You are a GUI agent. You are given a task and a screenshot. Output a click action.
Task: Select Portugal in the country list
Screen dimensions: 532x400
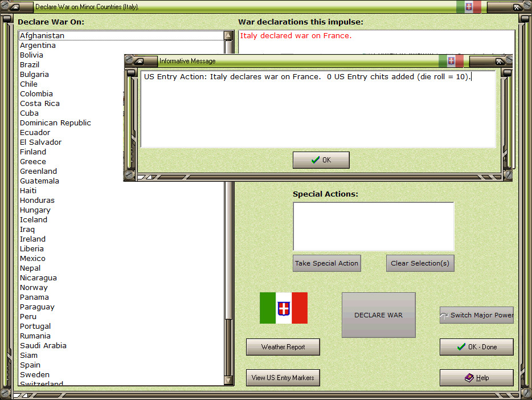121,326
